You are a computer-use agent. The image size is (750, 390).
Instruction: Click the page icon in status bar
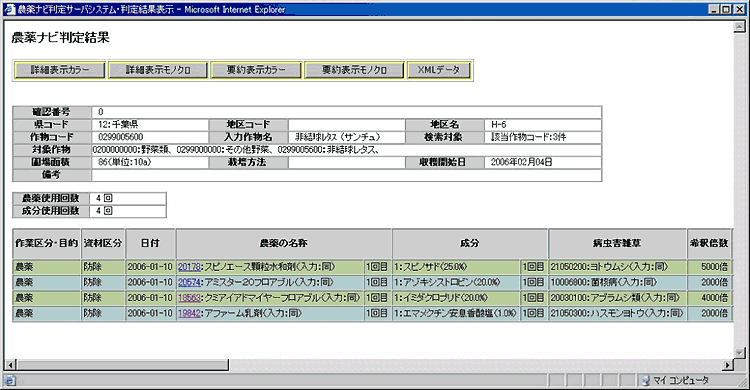point(10,380)
